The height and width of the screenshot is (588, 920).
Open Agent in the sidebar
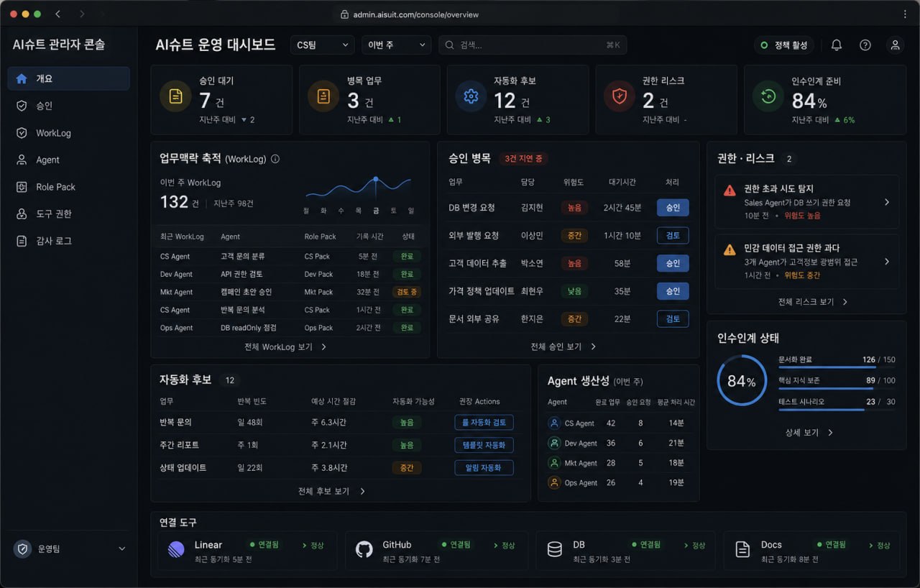pos(69,160)
